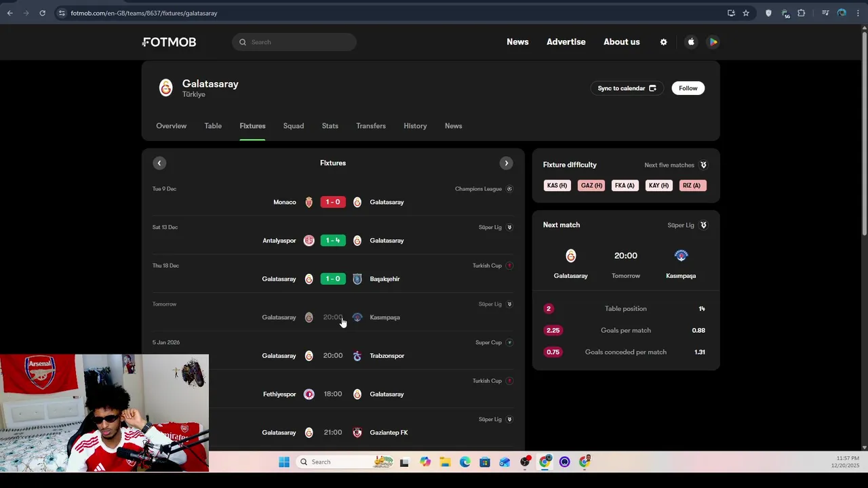This screenshot has width=868, height=488.
Task: Click Galatasaray crest in Next match card
Action: [x=570, y=256]
